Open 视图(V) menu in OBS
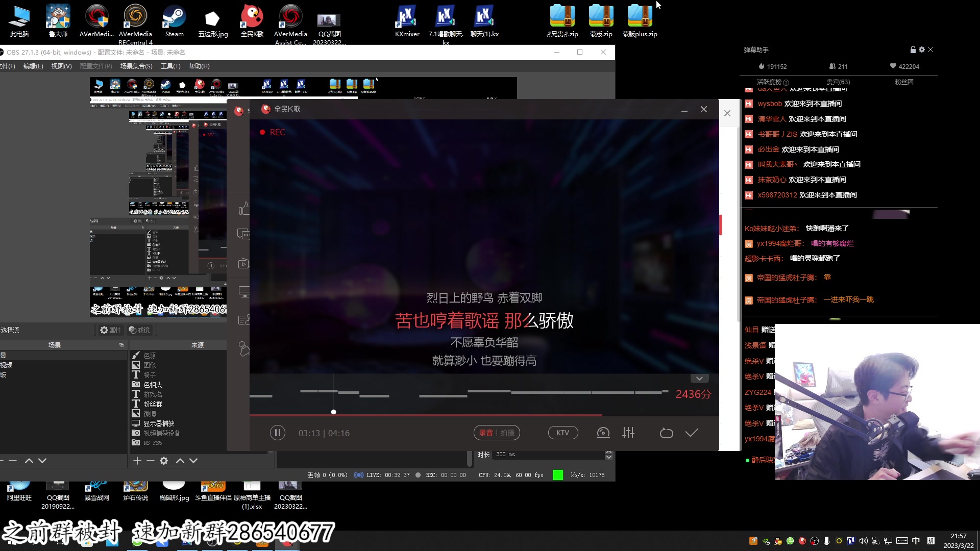The height and width of the screenshot is (551, 980). point(61,66)
